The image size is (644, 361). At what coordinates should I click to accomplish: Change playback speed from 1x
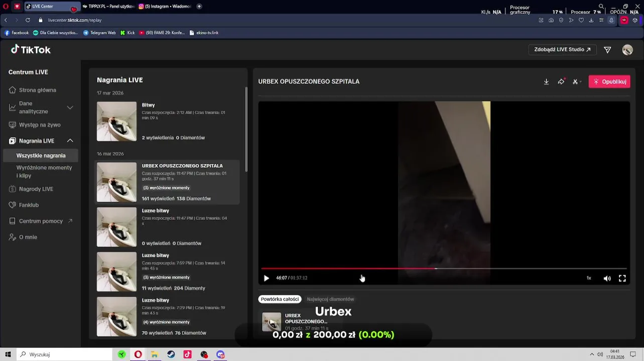[589, 278]
